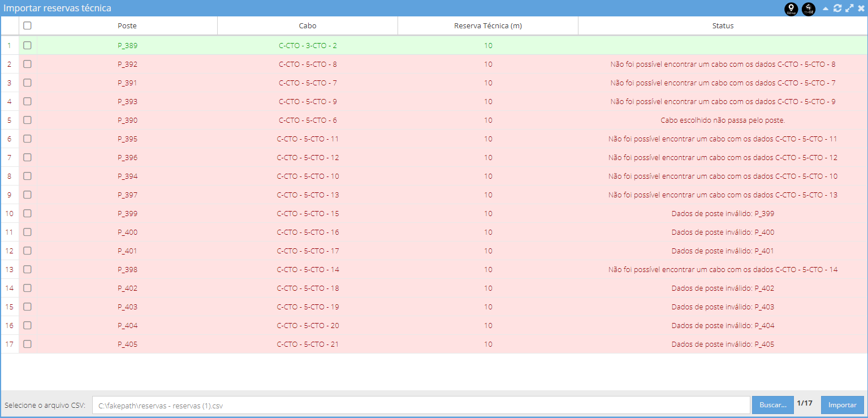868x418 pixels.
Task: Select cable cell C-CTO - 5-CTO - 12
Action: (308, 157)
